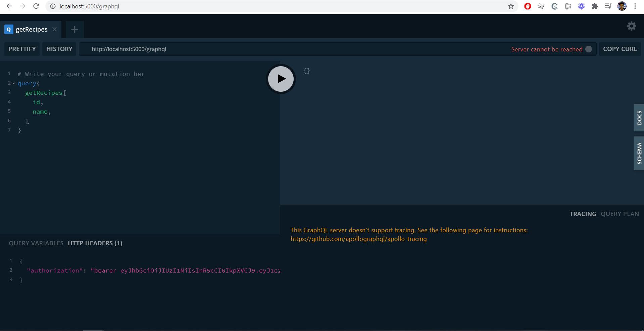Open GraphQL Playground settings gear
Viewport: 644px width, 331px height.
click(631, 26)
